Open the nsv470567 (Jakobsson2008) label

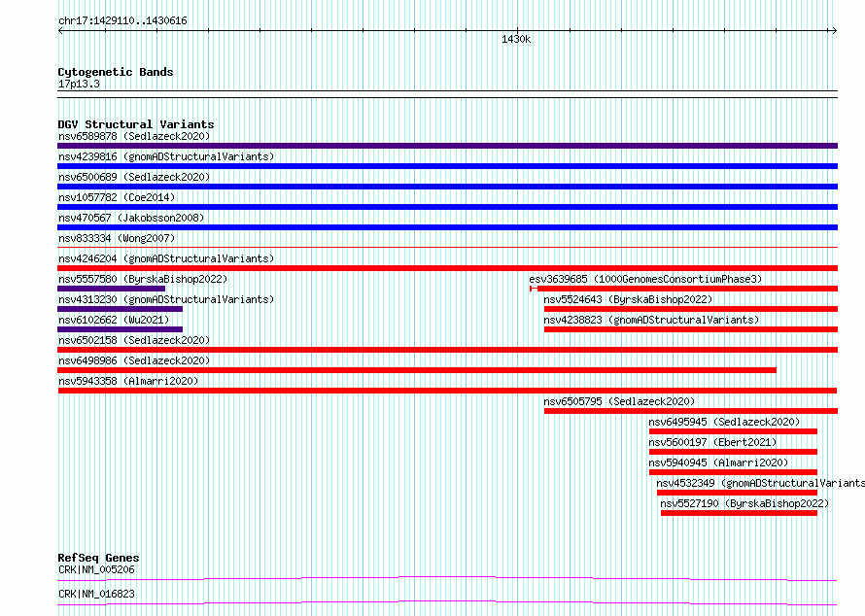pyautogui.click(x=131, y=218)
